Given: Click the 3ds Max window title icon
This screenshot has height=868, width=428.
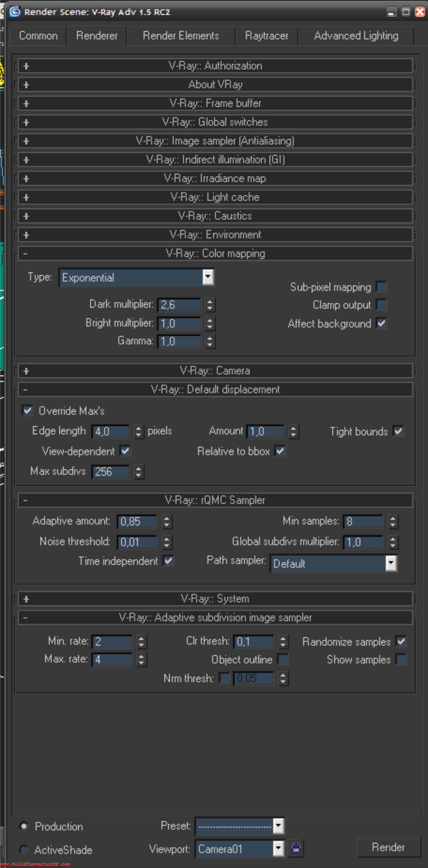Looking at the screenshot, I should (x=15, y=12).
